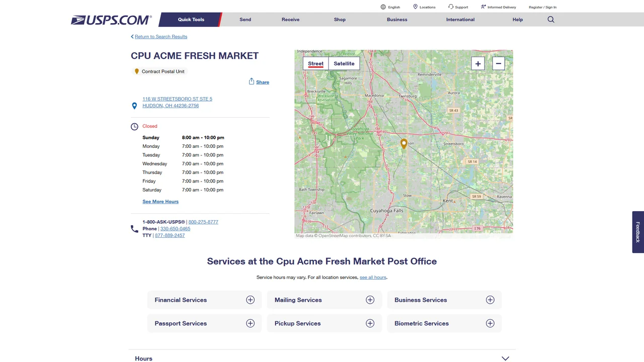Open the International menu

pos(460,20)
